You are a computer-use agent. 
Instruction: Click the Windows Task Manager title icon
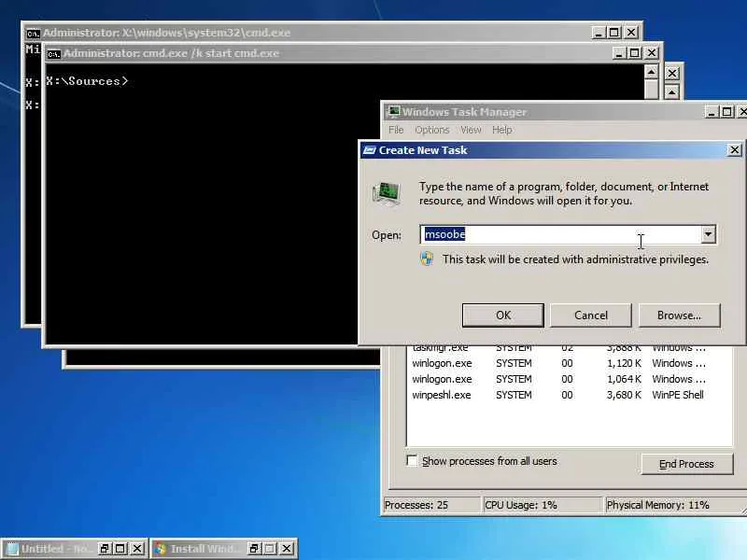point(393,112)
